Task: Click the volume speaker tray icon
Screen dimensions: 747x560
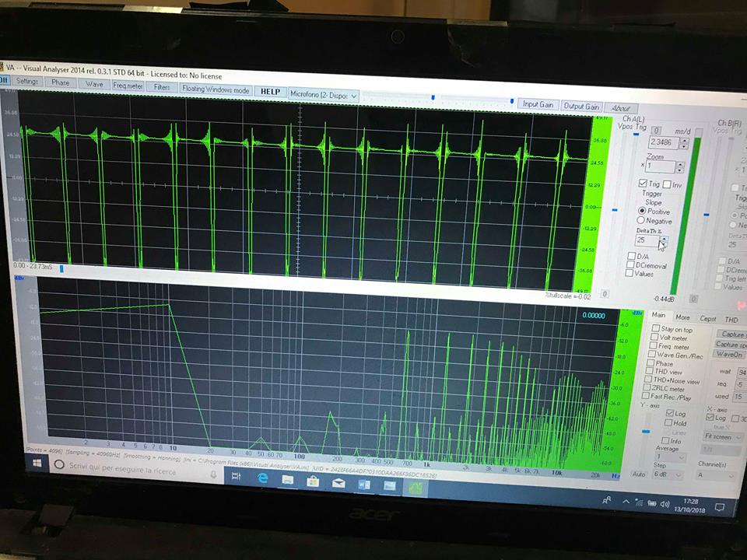Action: pos(665,504)
